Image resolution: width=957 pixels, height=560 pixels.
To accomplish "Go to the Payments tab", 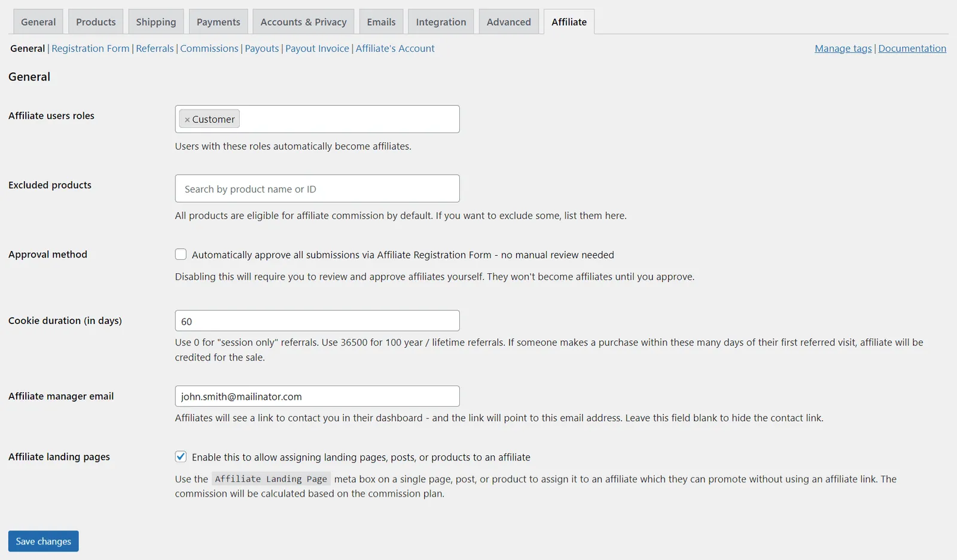I will pos(218,22).
